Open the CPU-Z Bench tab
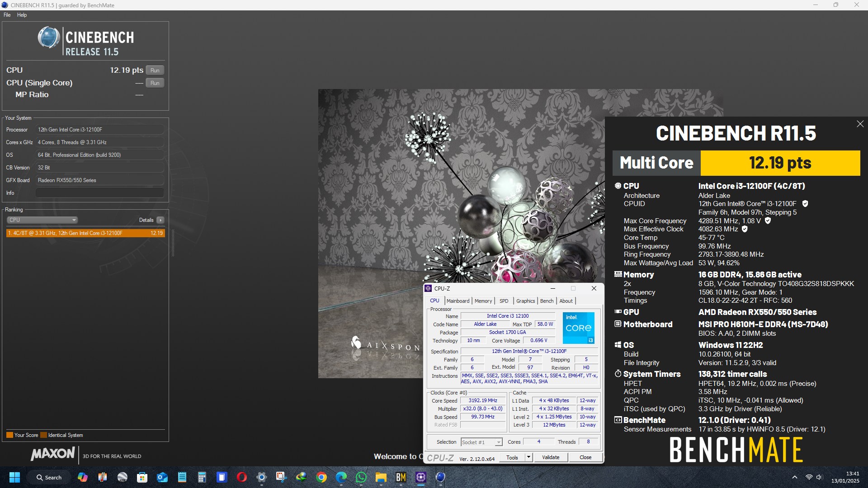 [547, 301]
